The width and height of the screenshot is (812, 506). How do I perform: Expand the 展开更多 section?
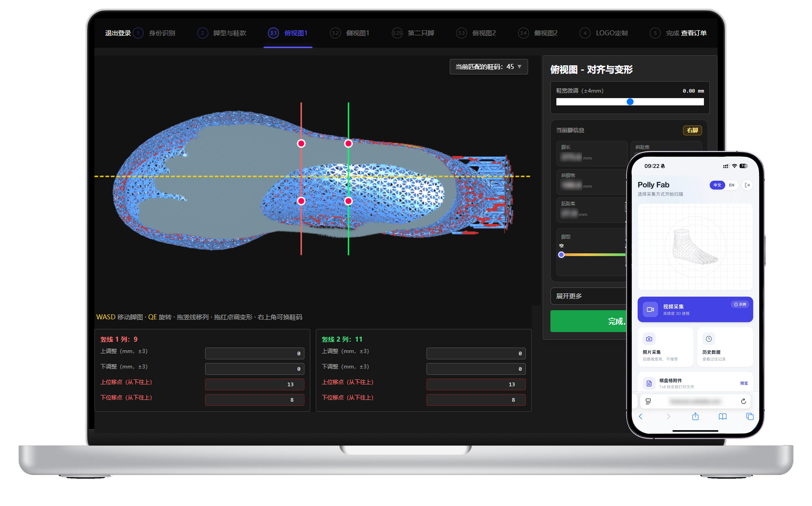[588, 296]
